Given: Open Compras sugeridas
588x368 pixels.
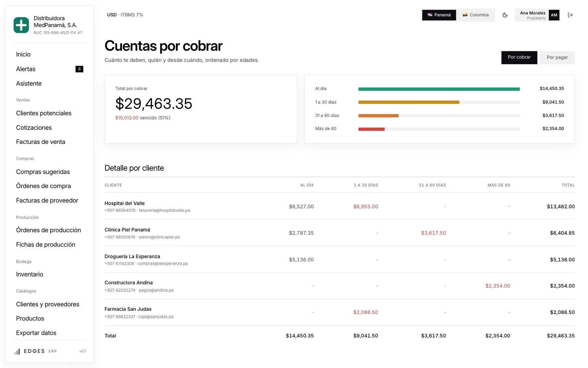Looking at the screenshot, I should click(43, 172).
